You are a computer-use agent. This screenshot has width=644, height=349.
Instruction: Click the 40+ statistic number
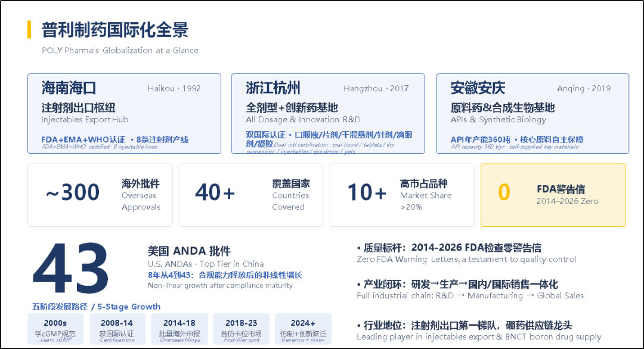[215, 192]
